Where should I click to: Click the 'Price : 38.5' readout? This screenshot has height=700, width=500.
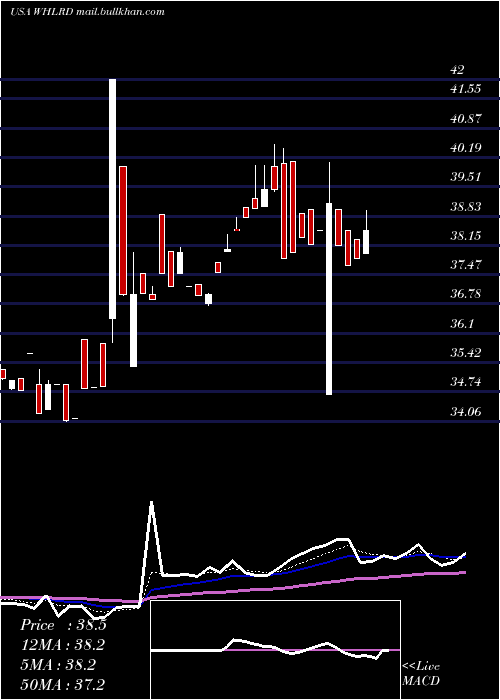[x=63, y=625]
